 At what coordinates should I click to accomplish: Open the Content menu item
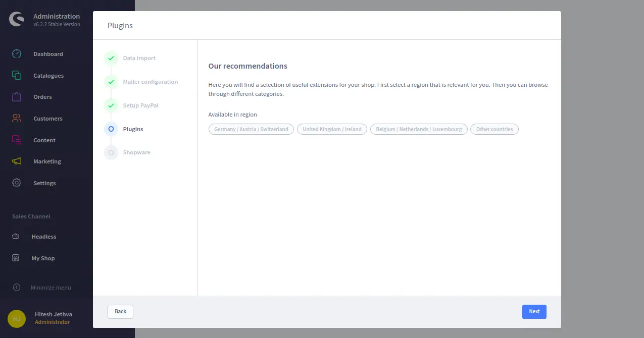pos(44,140)
